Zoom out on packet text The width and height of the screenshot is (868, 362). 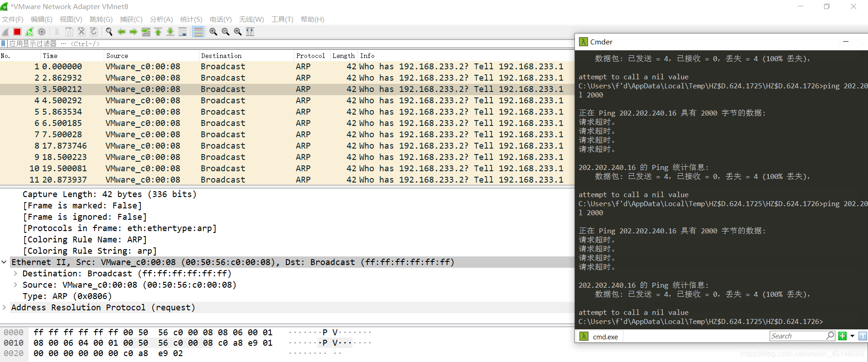tap(226, 32)
